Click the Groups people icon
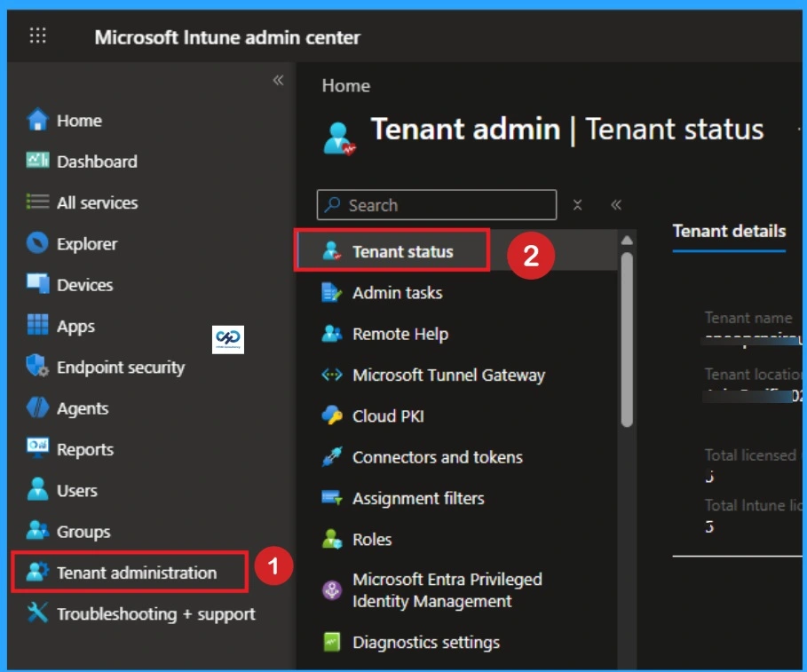This screenshot has width=807, height=672. (x=37, y=530)
